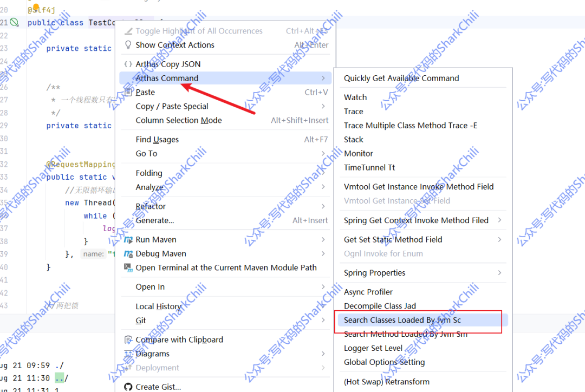Open Global Options Setting
585x392 pixels.
[423, 362]
